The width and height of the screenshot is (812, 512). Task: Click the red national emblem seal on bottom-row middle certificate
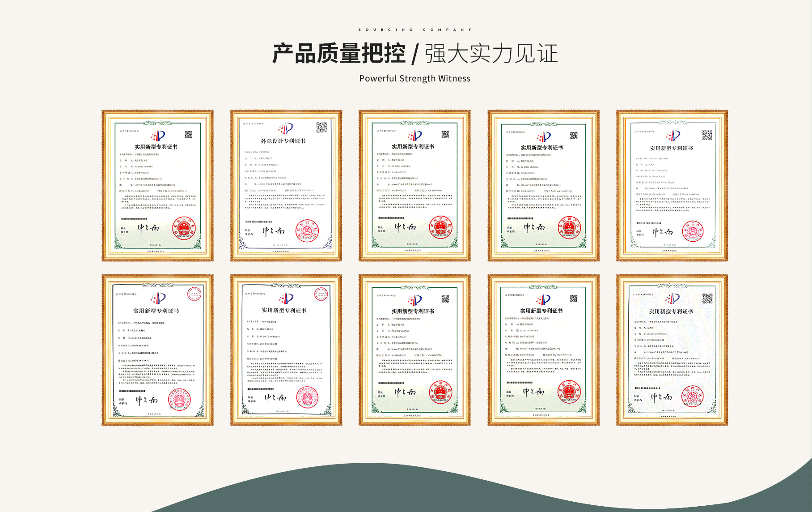(440, 392)
